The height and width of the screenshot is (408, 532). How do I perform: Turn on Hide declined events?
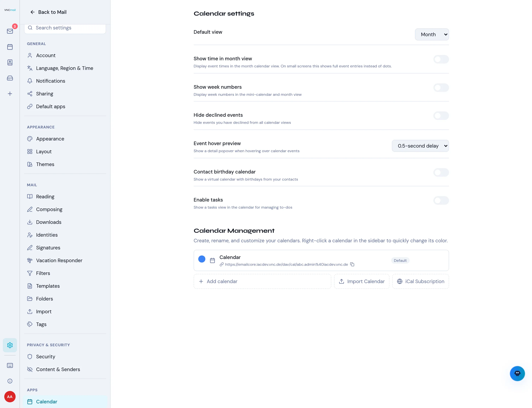[x=441, y=116]
